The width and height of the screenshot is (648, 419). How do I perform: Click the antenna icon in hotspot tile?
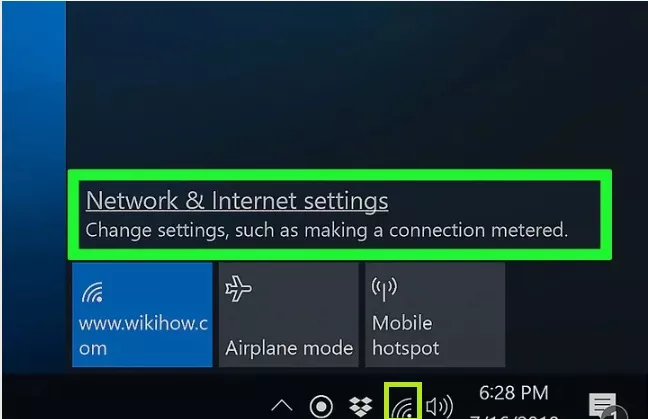pyautogui.click(x=384, y=289)
